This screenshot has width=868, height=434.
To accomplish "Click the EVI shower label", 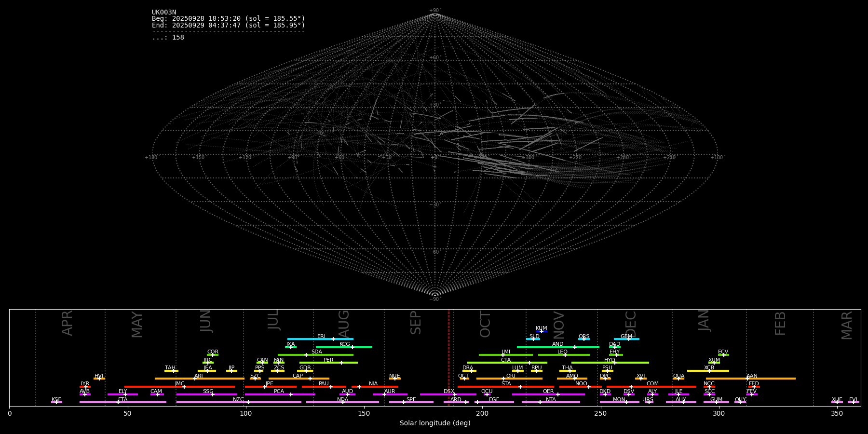I will [x=853, y=399].
